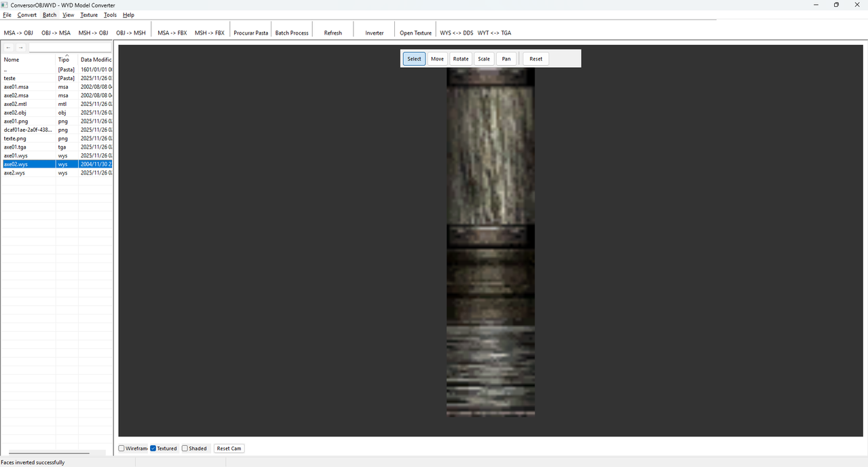Select file dcaf01ae-2a0f-438... png
868x467 pixels.
57,130
